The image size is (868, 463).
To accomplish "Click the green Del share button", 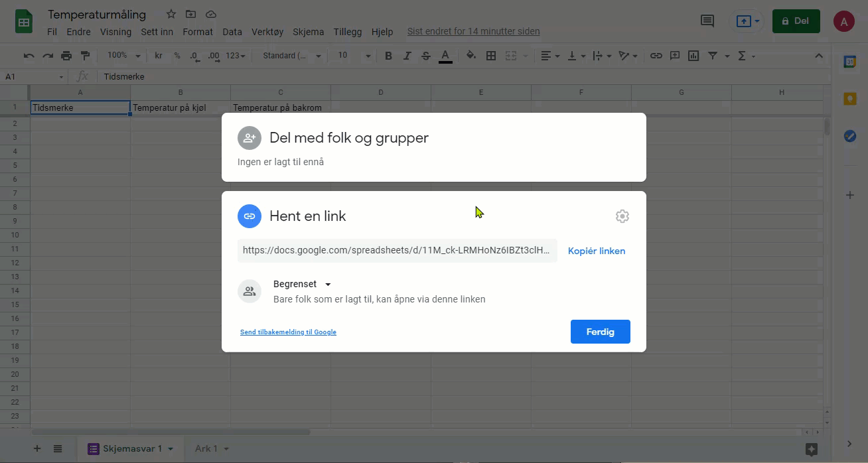I will coord(796,21).
